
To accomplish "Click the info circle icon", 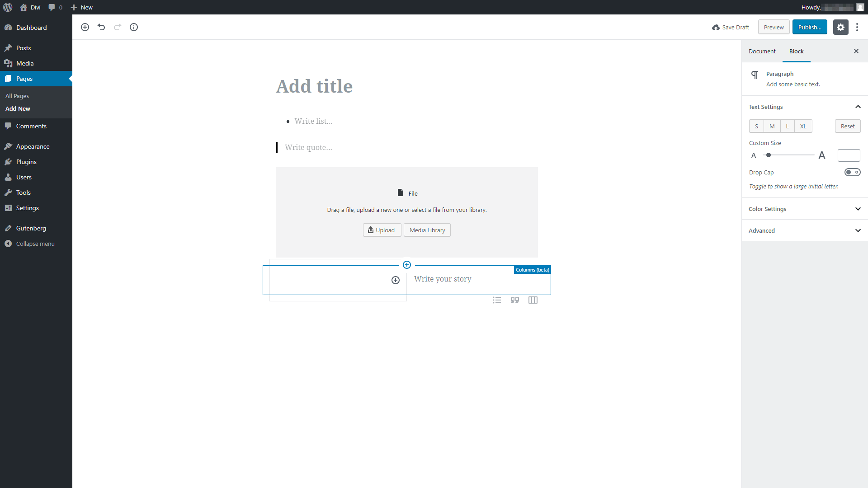I will [134, 27].
